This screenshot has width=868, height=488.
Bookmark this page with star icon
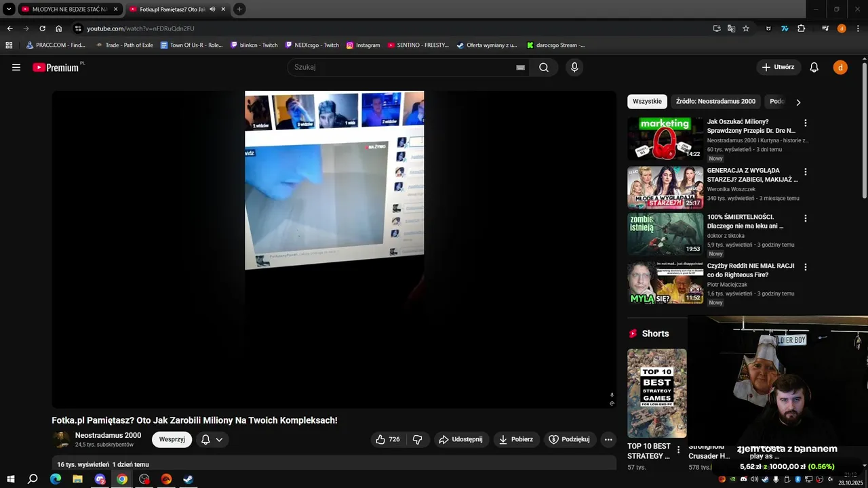(x=746, y=28)
